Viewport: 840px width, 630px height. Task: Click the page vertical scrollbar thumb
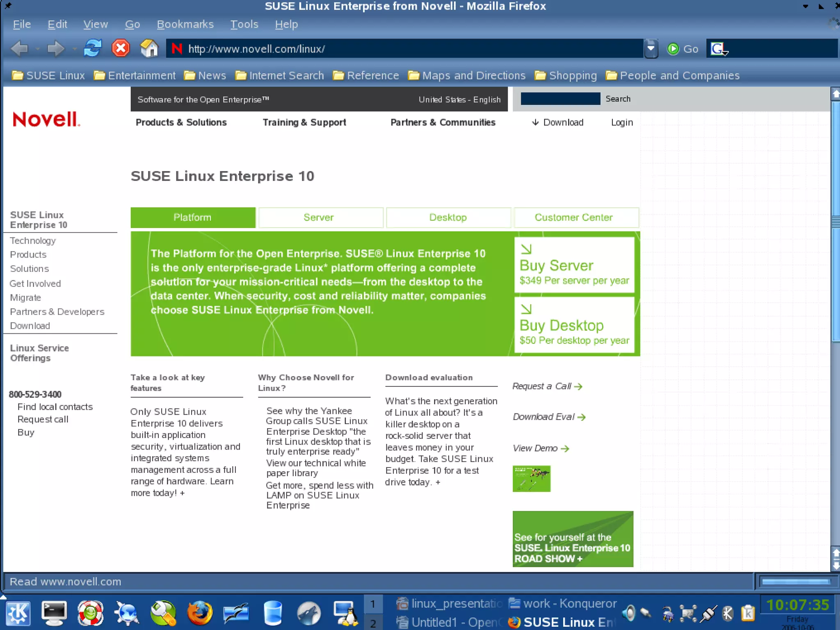point(835,221)
